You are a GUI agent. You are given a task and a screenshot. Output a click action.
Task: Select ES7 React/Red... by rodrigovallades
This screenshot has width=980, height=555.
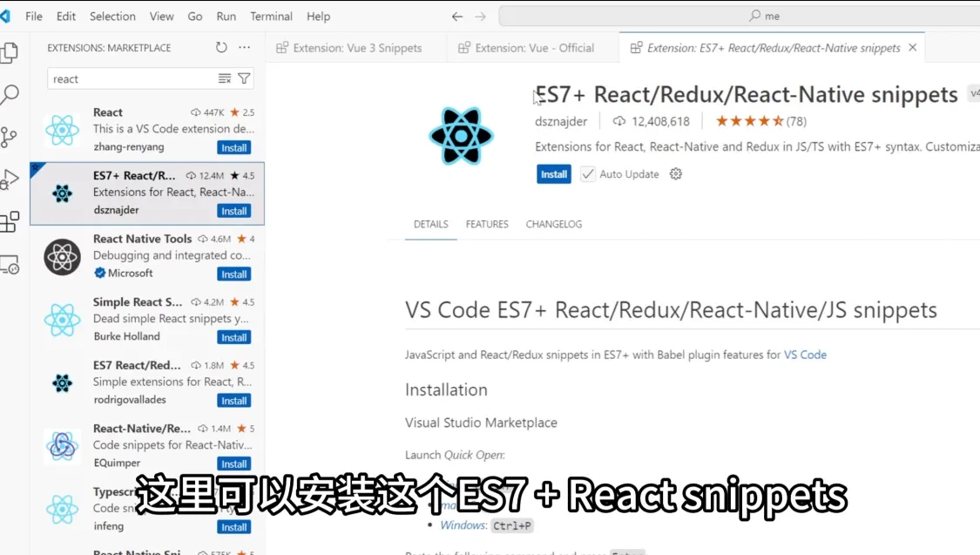tap(147, 382)
